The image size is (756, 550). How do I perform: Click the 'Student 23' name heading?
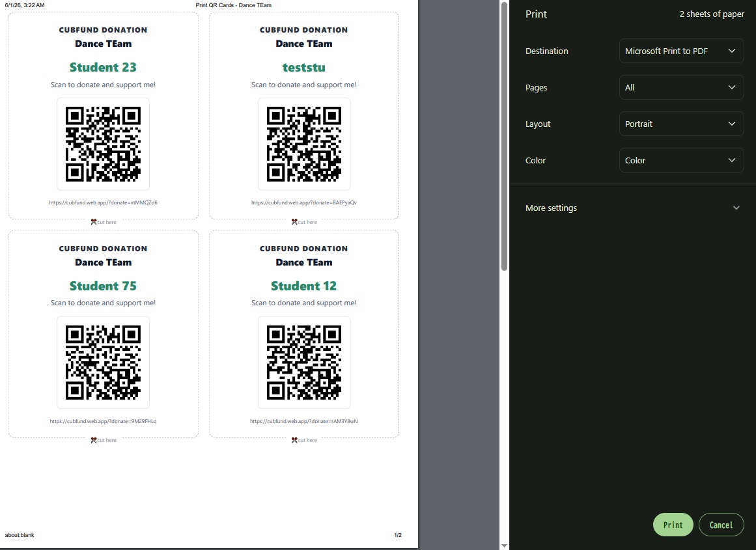[103, 67]
